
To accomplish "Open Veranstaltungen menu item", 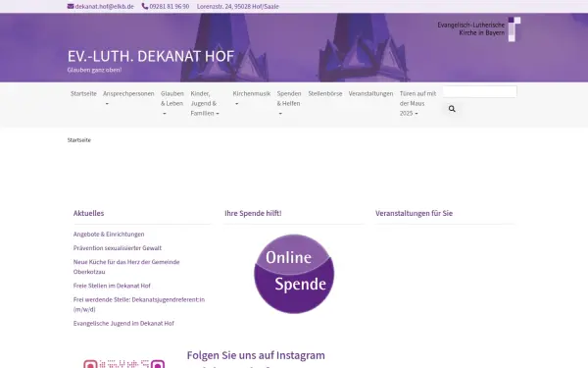I will [370, 93].
